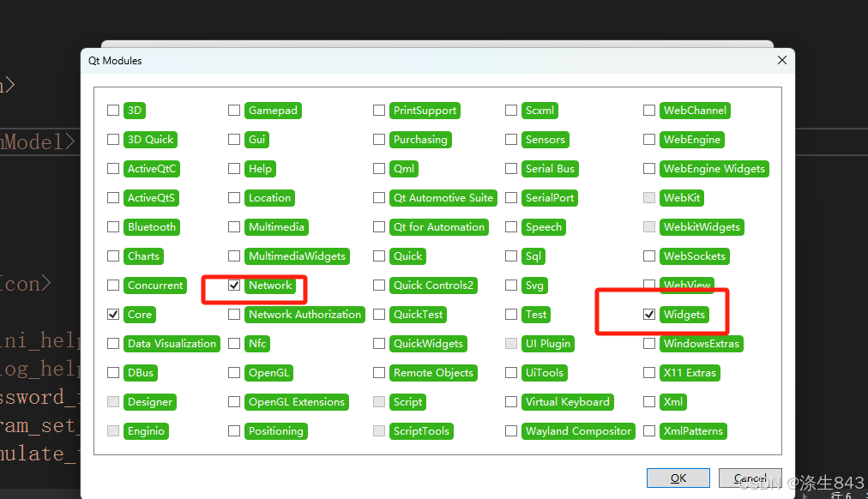Check the OpenGL Extensions box
This screenshot has width=868, height=499.
(x=234, y=401)
